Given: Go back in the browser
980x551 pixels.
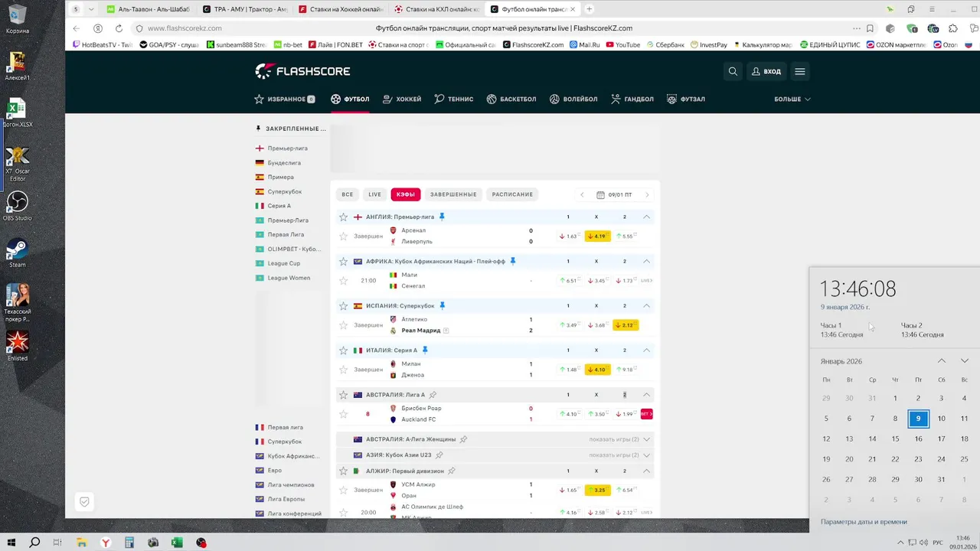Looking at the screenshot, I should click(x=76, y=28).
